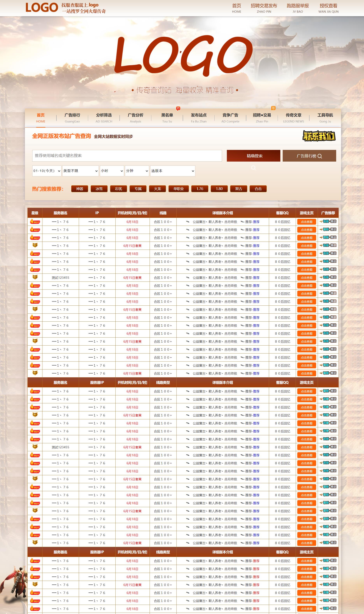Choose the 1.76 hot search tag
Image resolution: width=364 pixels, height=614 pixels.
200,189
